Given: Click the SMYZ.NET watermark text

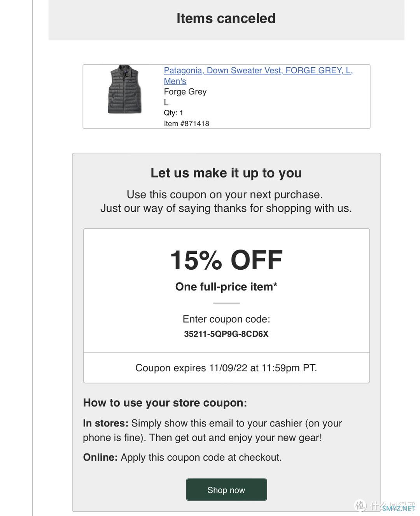Looking at the screenshot, I should (x=399, y=508).
